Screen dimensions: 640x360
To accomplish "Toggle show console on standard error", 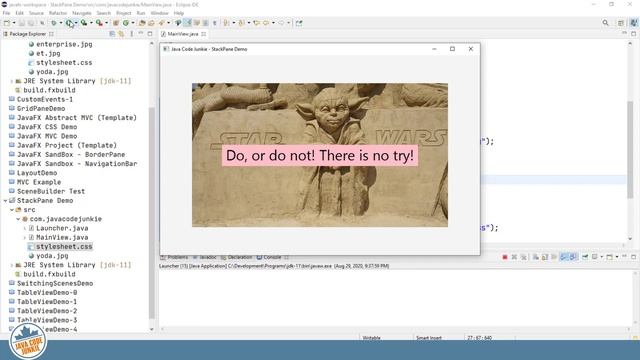I will [x=573, y=257].
